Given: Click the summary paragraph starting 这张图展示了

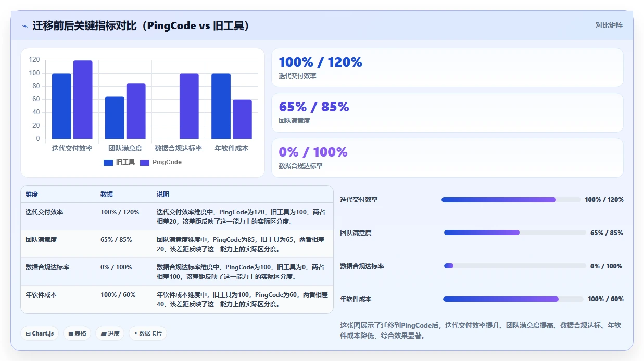Looking at the screenshot, I should point(480,330).
